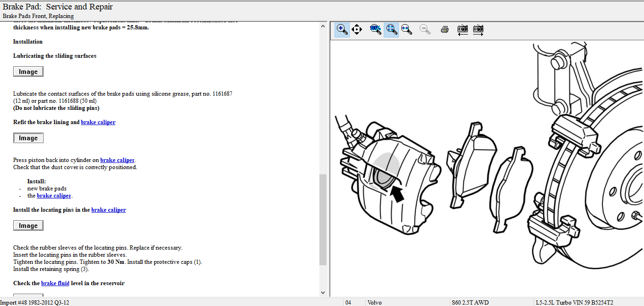This screenshot has width=644, height=306.
Task: Toggle the fit image to window tool
Action: coord(391,30)
